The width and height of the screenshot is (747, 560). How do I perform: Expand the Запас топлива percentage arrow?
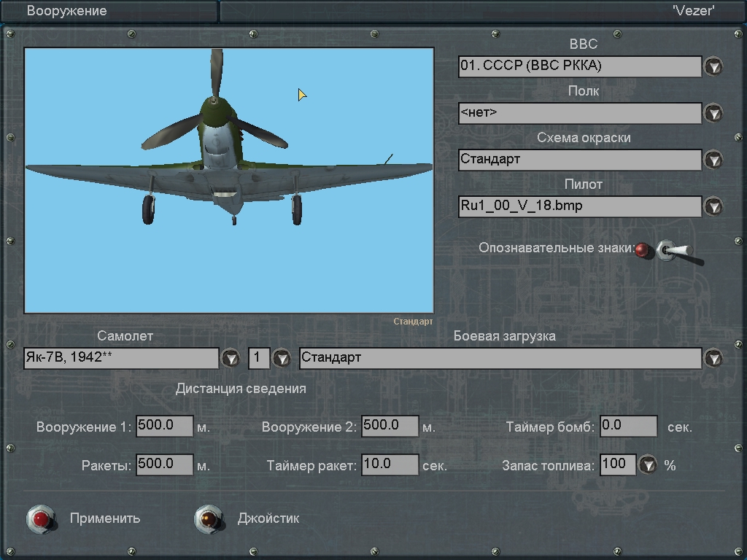pos(648,464)
